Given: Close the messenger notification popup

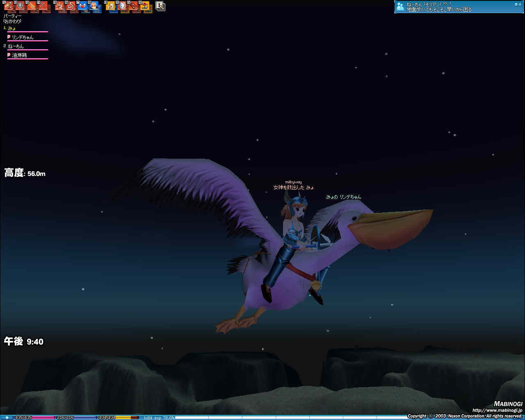Looking at the screenshot, I should 521,5.
